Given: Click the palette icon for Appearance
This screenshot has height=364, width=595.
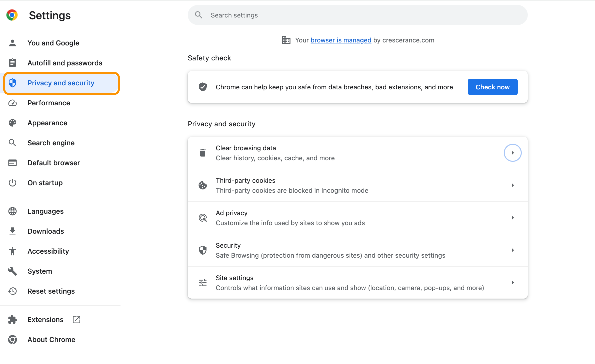Looking at the screenshot, I should pos(12,123).
